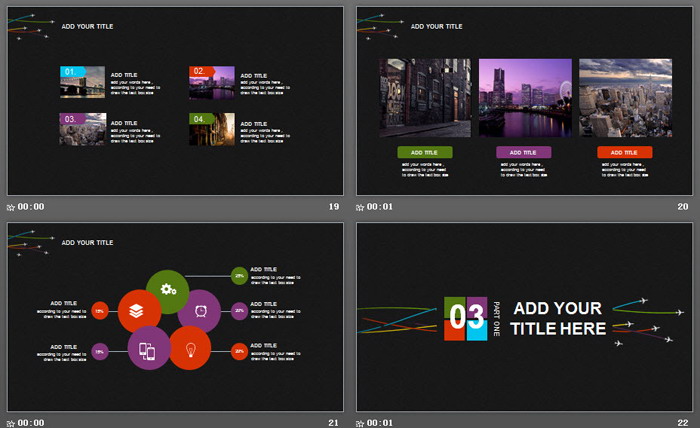Click the red ADD TITLE button on slide 20
700x428 pixels.
(625, 152)
